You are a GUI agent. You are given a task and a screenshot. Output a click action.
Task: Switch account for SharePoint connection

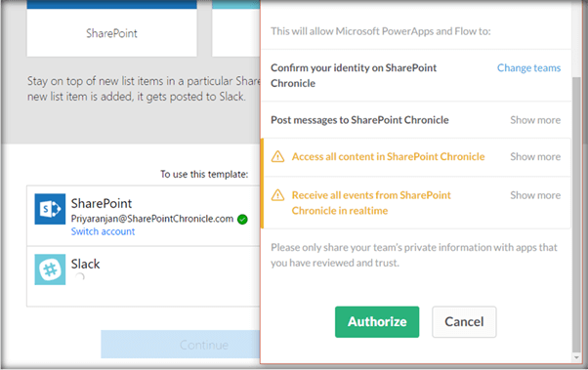(103, 231)
